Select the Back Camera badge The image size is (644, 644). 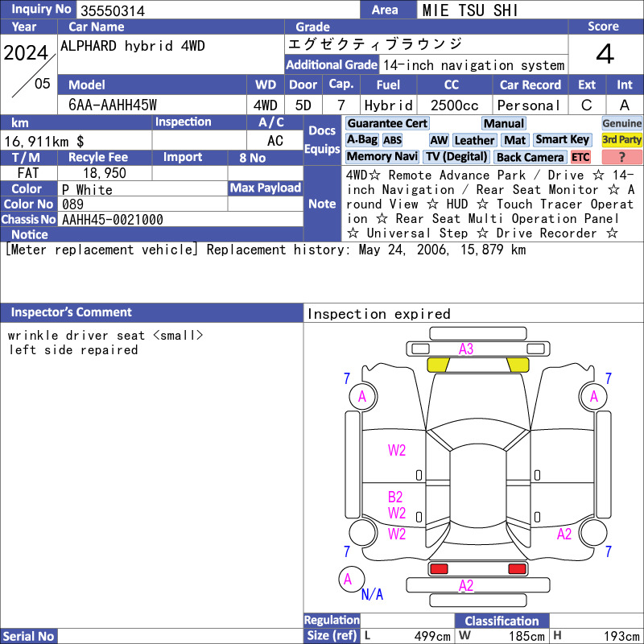coord(530,157)
